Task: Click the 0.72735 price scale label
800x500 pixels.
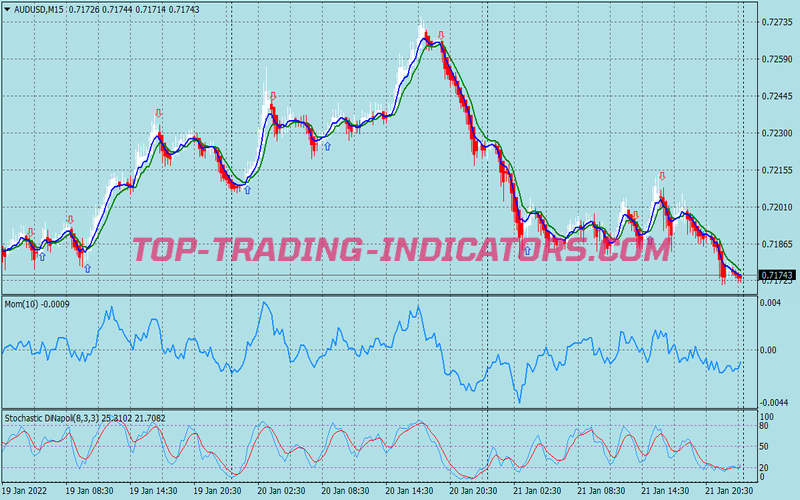Action: (776, 22)
